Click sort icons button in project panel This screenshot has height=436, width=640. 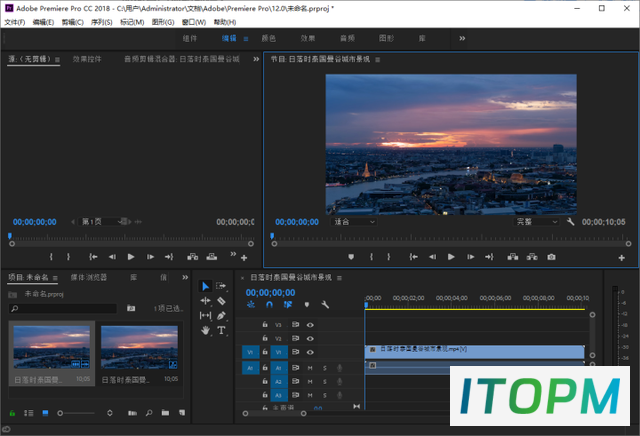[109, 413]
